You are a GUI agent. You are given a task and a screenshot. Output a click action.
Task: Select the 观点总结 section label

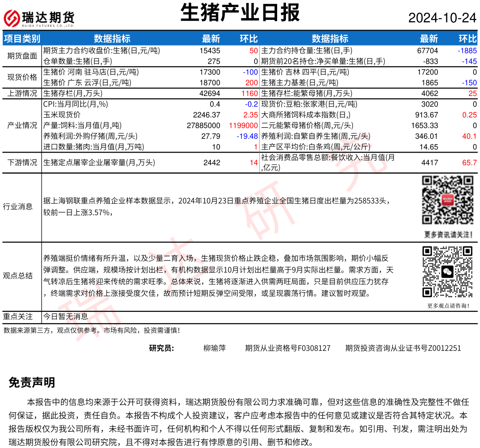click(18, 276)
